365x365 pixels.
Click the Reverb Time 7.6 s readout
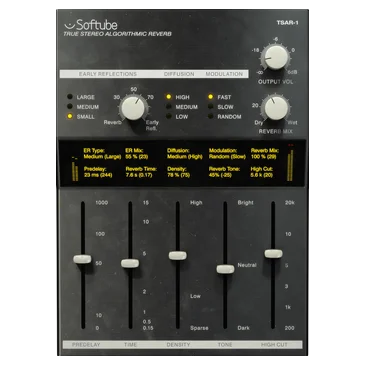coord(141,172)
